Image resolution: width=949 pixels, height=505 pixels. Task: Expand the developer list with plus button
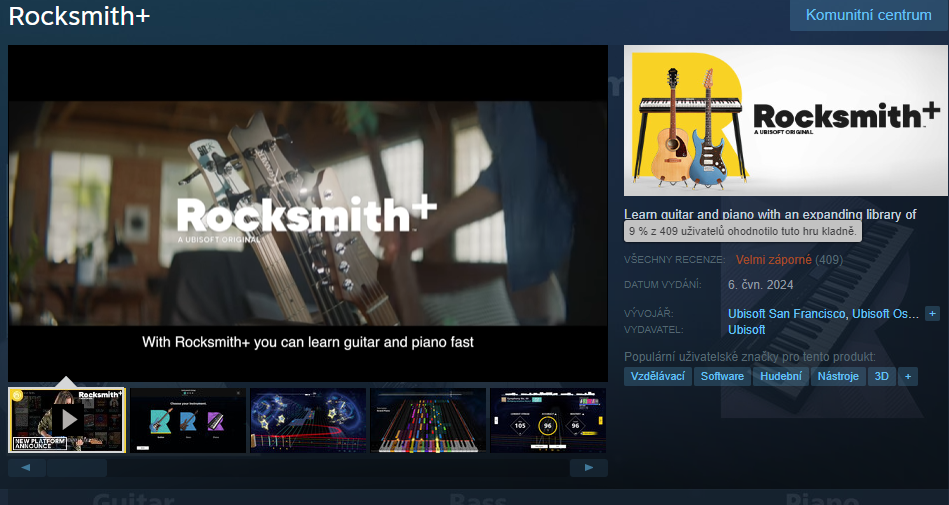(x=932, y=314)
